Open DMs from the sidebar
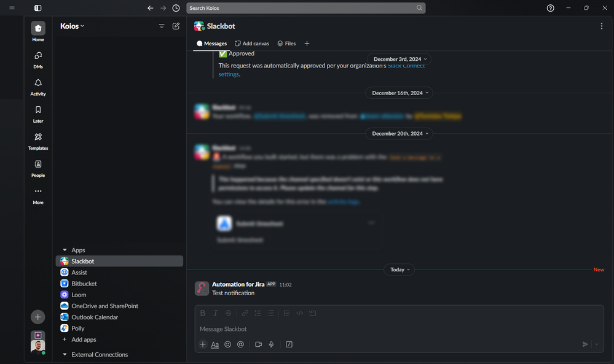Screen dimensions: 614x364 38,60
